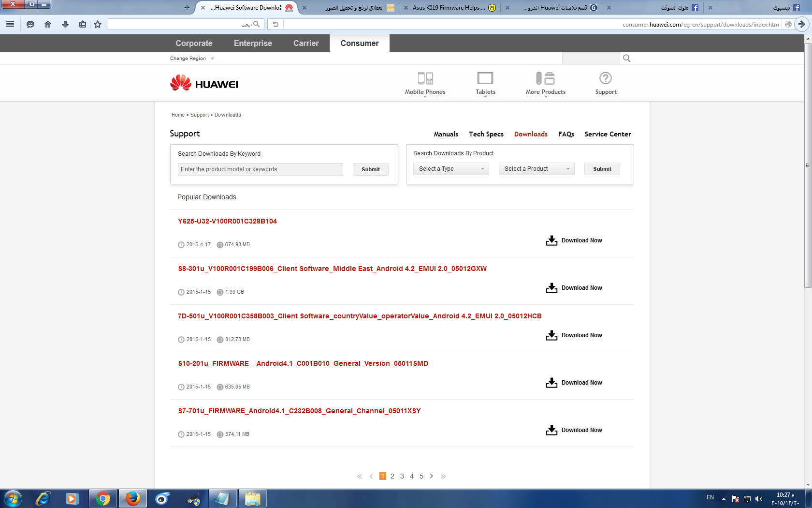Switch to the Asus K019 Firmware browser tab
Screen dimensions: 812x508
pos(449,8)
